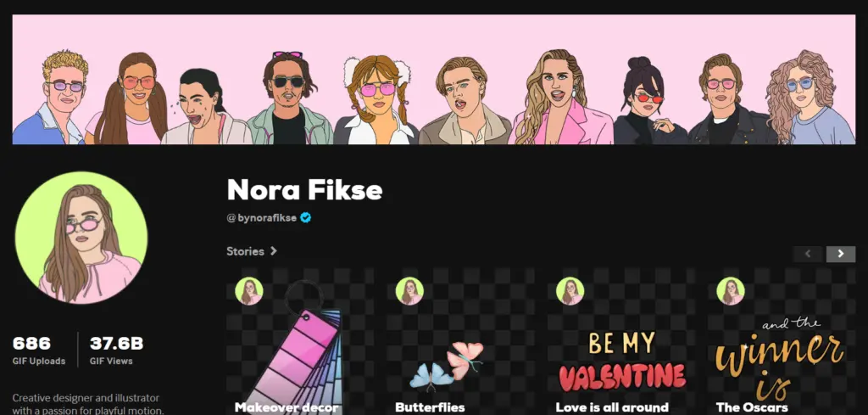Click avatar icon on Love is all around story
The width and height of the screenshot is (868, 415).
pyautogui.click(x=570, y=291)
